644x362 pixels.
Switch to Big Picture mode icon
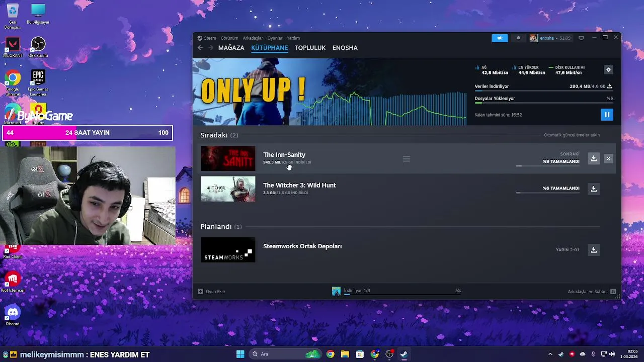581,38
